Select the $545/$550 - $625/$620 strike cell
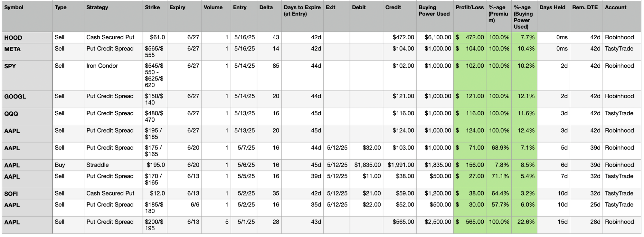The height and width of the screenshot is (237, 644). (155, 76)
